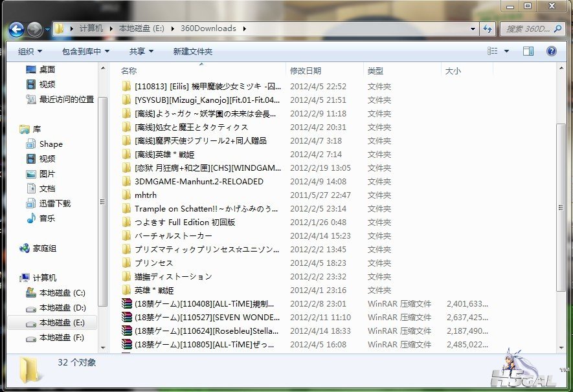Click the search 360Downloads input box
Screen dimensions: 573x392
[x=528, y=28]
